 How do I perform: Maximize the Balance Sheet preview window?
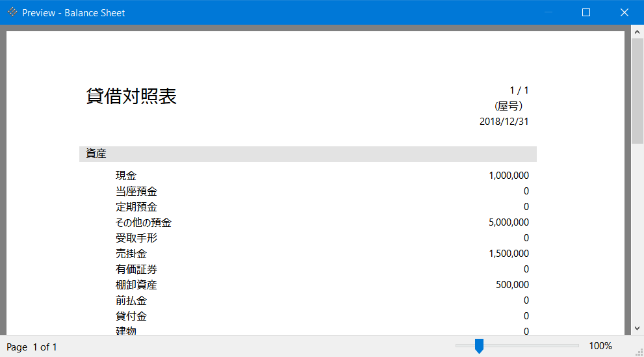[x=586, y=12]
